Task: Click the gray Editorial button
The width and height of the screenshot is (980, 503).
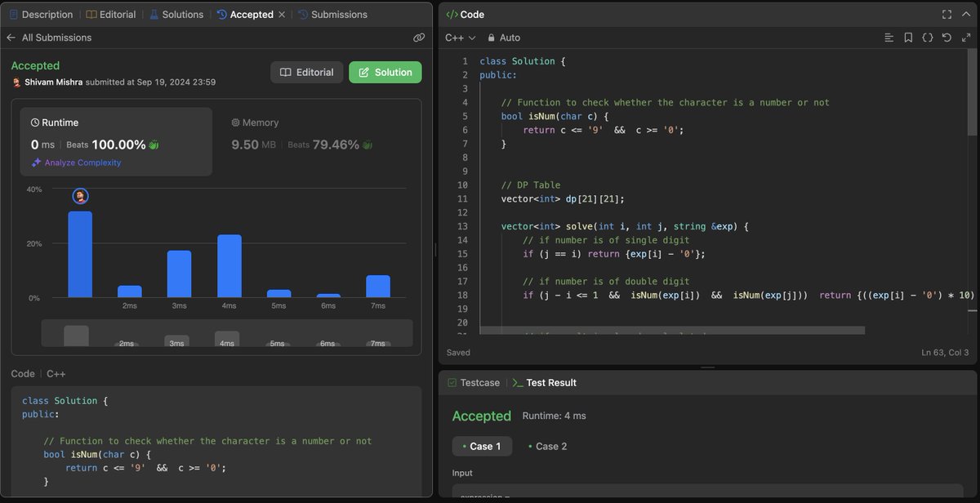Action: [306, 72]
